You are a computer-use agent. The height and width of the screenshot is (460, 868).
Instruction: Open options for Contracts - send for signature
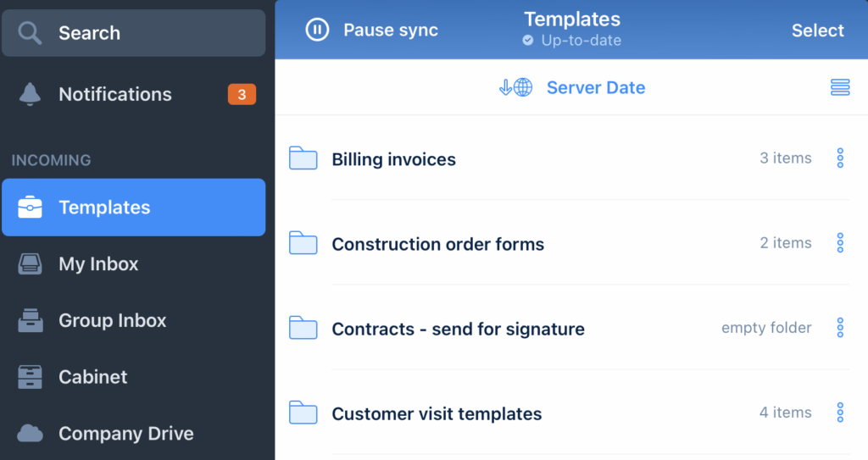pyautogui.click(x=839, y=328)
